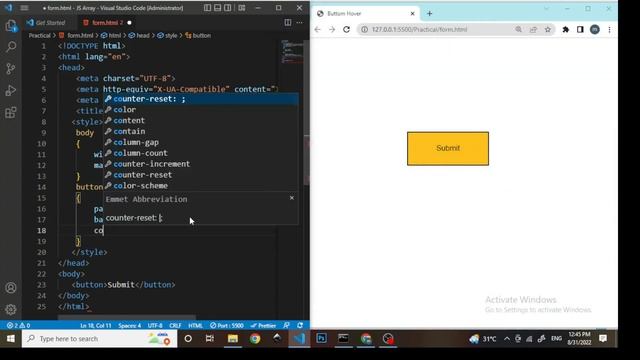This screenshot has width=640, height=360.
Task: Click 'Port : 5500' Live Server status
Action: click(227, 325)
